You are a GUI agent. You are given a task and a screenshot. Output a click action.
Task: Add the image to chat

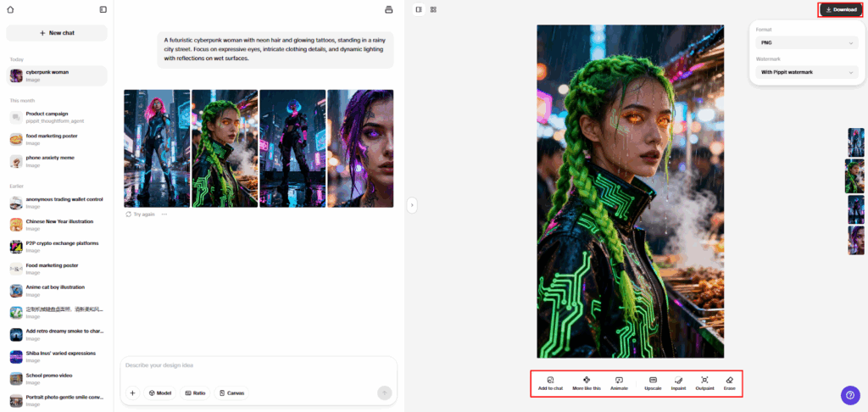tap(550, 382)
